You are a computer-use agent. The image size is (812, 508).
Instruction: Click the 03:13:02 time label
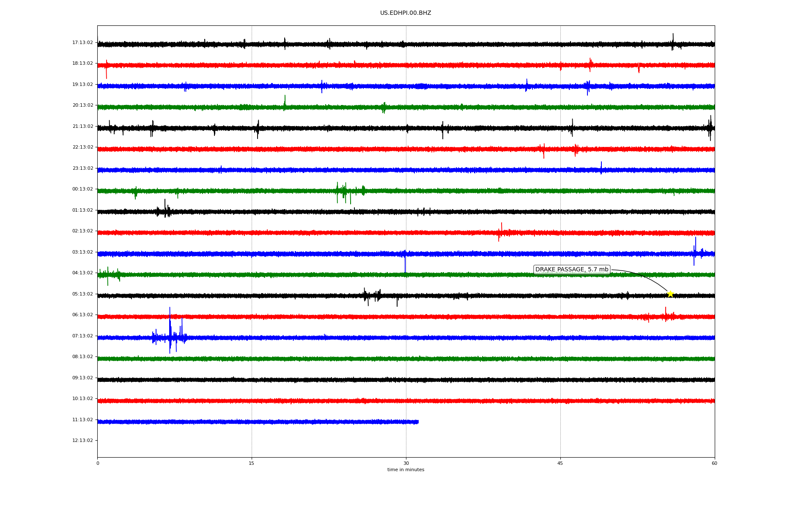pos(82,252)
